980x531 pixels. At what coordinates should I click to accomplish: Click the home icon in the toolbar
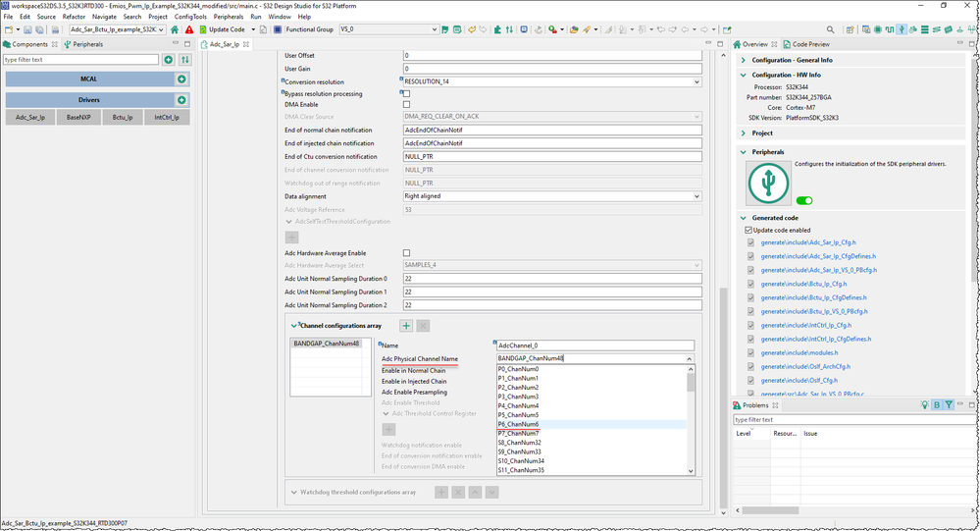coord(176,29)
